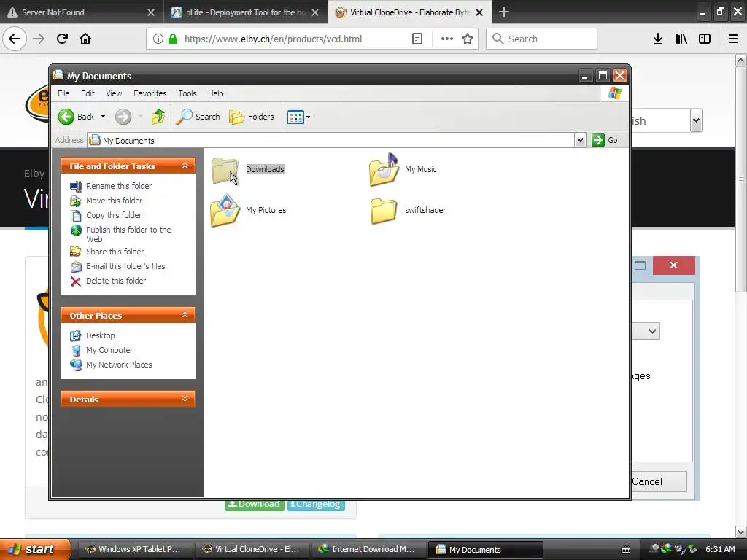747x560 pixels.
Task: Open the Favorites menu
Action: pos(150,93)
